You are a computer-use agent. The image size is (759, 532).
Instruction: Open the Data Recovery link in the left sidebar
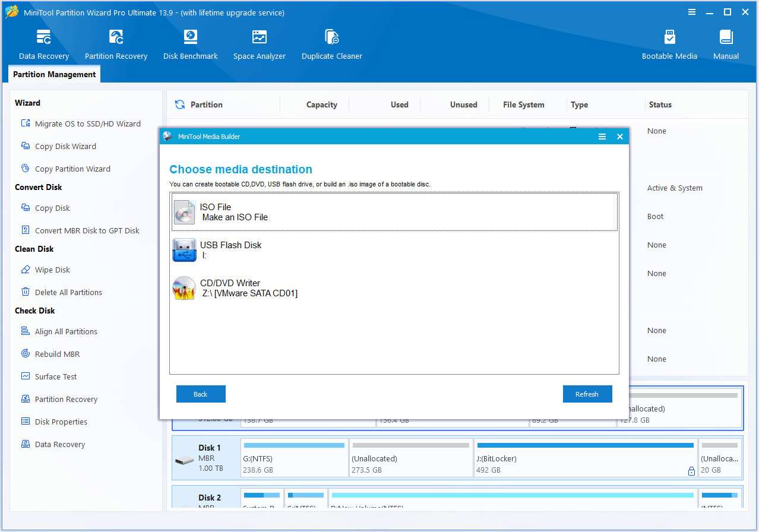(x=60, y=444)
